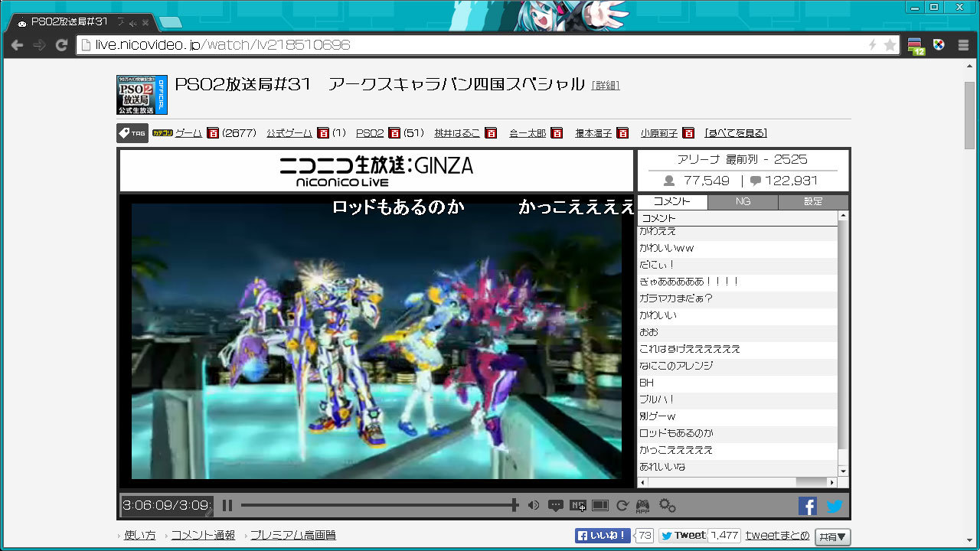
Task: Click the カテゴリ category badge
Action: point(162,133)
